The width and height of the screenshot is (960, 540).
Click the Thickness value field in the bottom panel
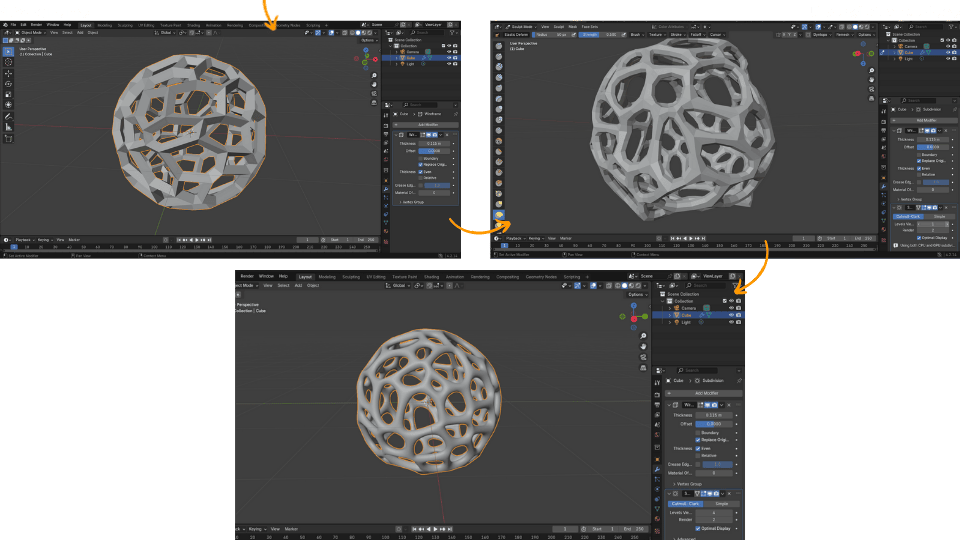pyautogui.click(x=715, y=414)
